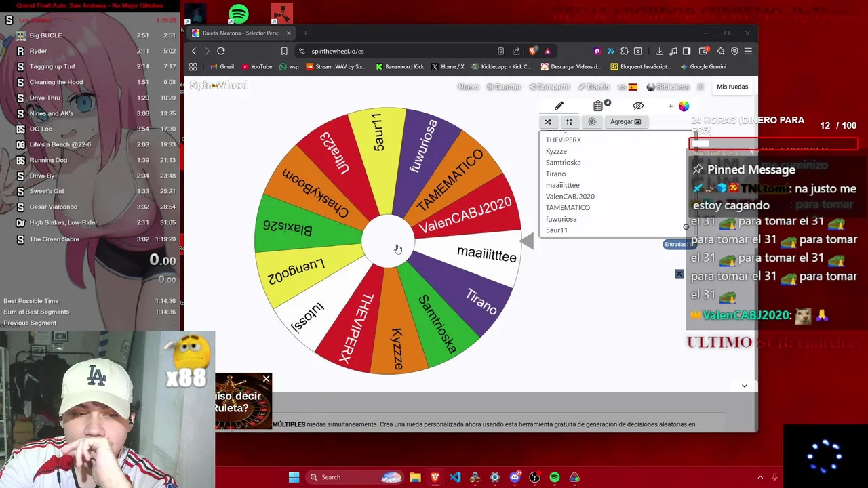Click the taskbar microphone icon
This screenshot has height=488, width=868.
(x=774, y=477)
